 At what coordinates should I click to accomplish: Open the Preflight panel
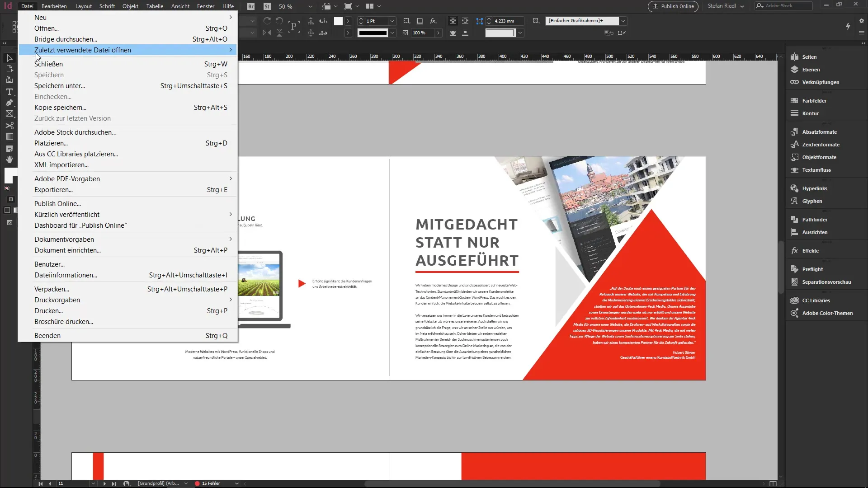(x=812, y=269)
